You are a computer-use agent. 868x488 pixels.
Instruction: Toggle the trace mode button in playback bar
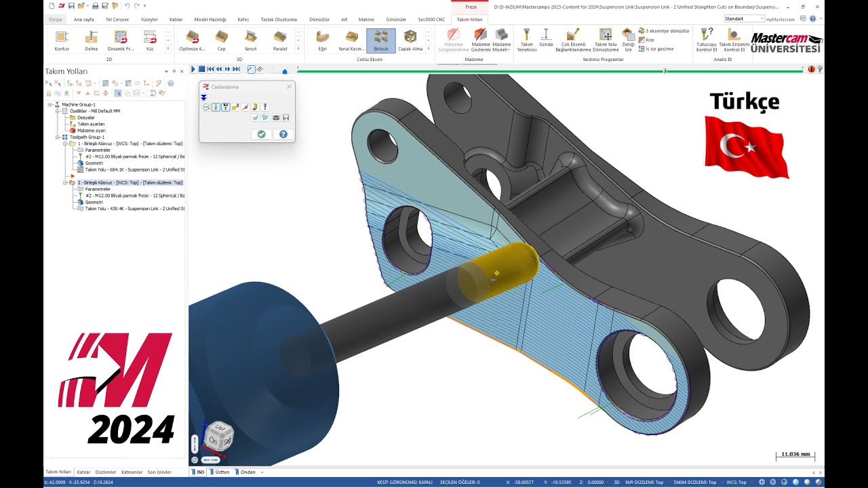[x=252, y=69]
